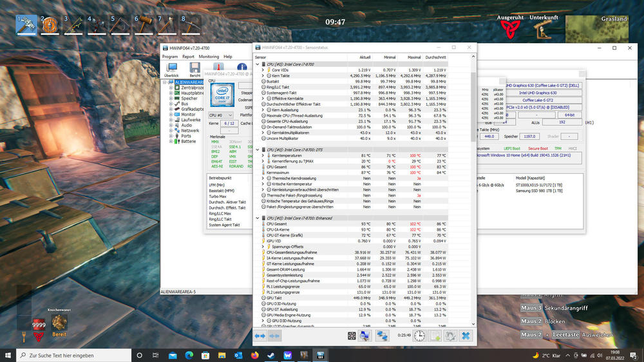Image resolution: width=644 pixels, height=362 pixels.
Task: Expand the Speicher tree node
Action: 171,99
